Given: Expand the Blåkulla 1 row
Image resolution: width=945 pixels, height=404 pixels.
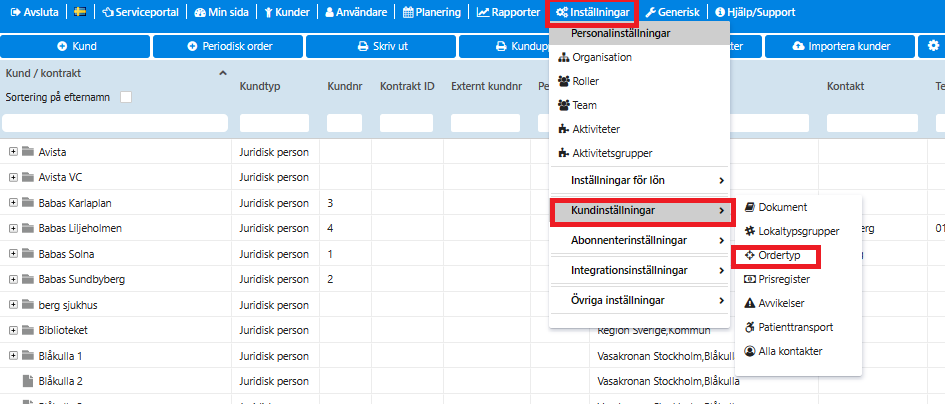Looking at the screenshot, I should pos(13,356).
